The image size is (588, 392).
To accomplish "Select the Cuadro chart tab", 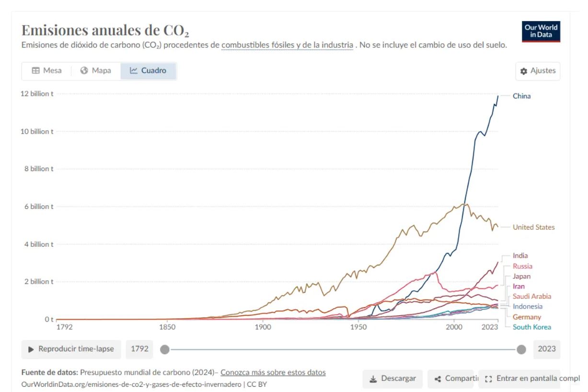I will tap(148, 70).
